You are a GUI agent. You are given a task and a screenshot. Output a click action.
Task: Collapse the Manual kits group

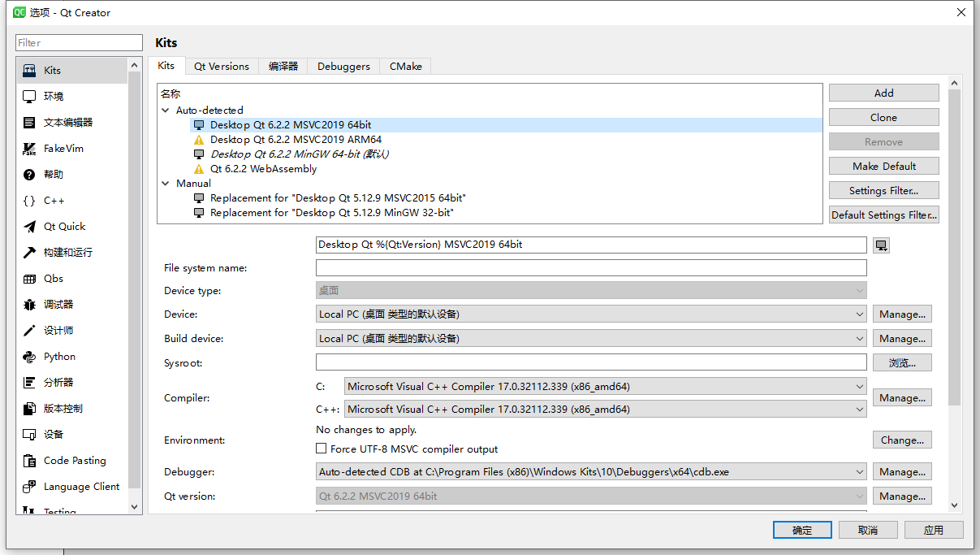tap(166, 183)
